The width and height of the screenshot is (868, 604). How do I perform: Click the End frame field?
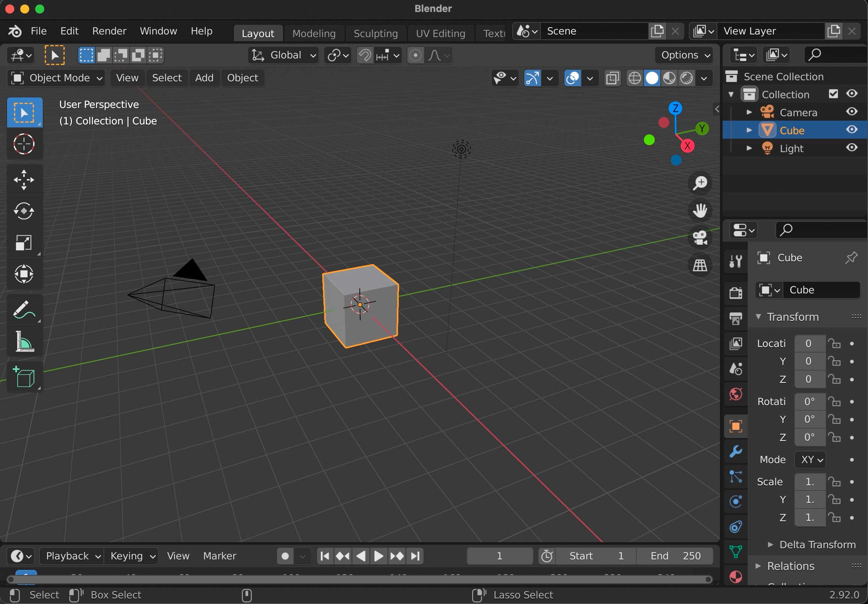(x=675, y=556)
